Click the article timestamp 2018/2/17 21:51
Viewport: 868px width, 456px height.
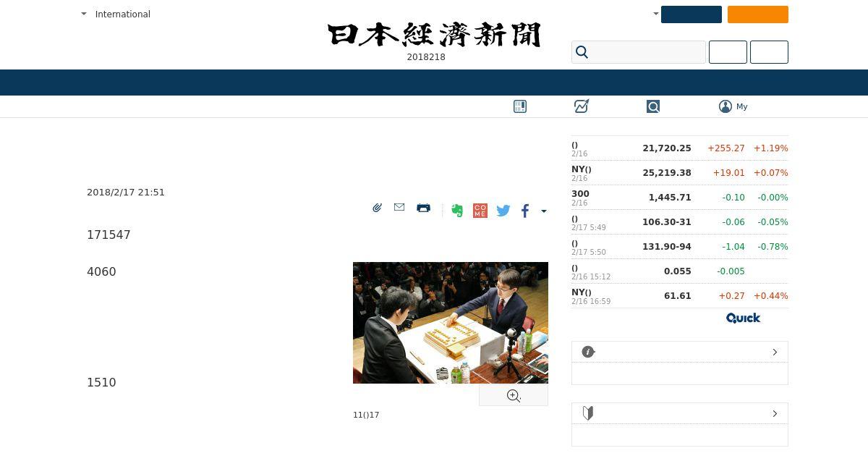[x=126, y=193]
